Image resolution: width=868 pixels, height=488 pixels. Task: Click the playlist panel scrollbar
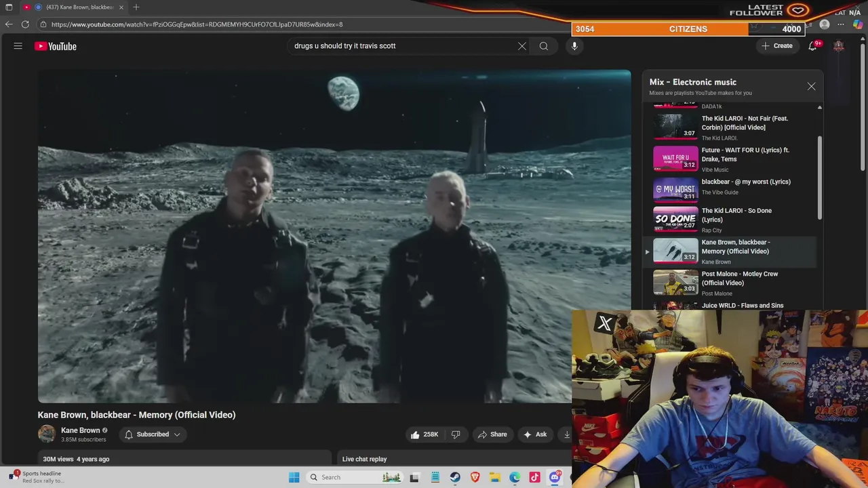coord(819,176)
